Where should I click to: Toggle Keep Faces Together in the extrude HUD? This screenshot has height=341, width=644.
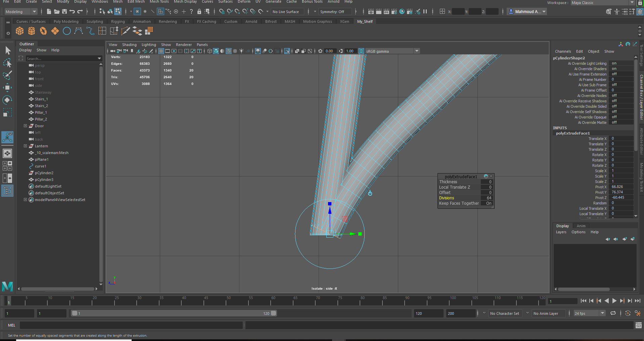tap(487, 203)
